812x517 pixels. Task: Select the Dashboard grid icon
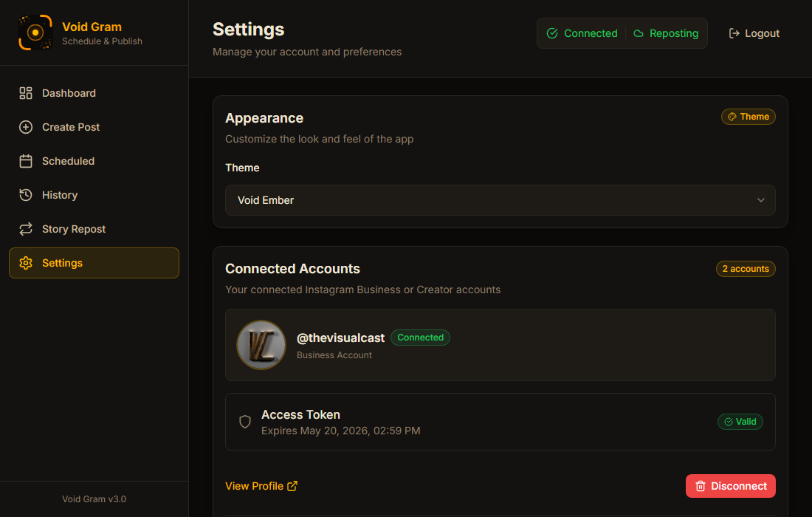click(x=25, y=93)
